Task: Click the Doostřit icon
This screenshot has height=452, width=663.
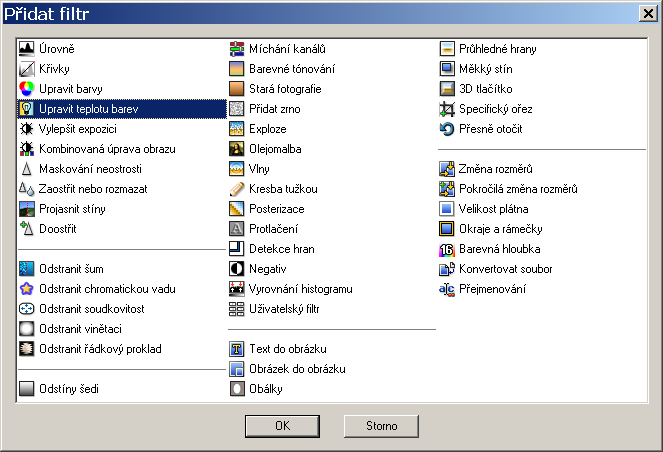Action: click(x=26, y=229)
